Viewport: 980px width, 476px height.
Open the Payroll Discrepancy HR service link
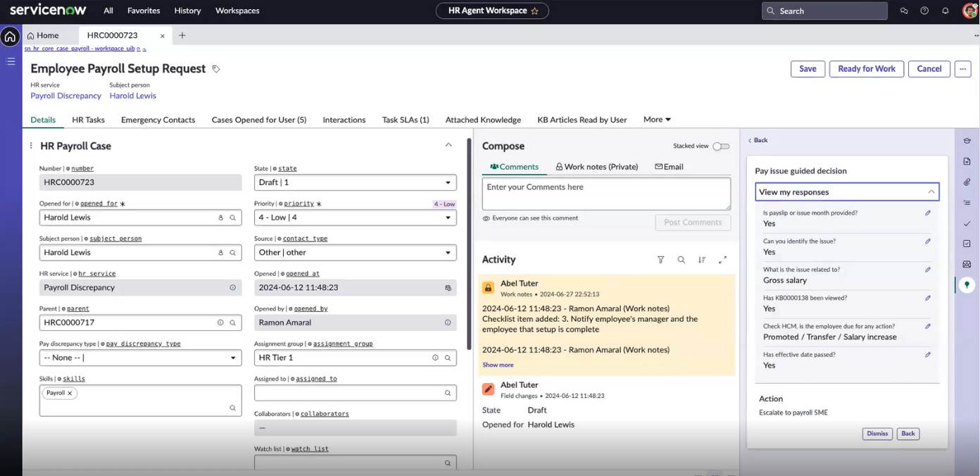coord(65,96)
